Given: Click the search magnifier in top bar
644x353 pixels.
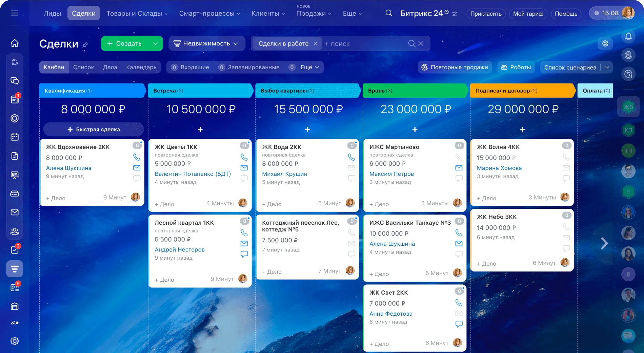Looking at the screenshot, I should click(389, 13).
